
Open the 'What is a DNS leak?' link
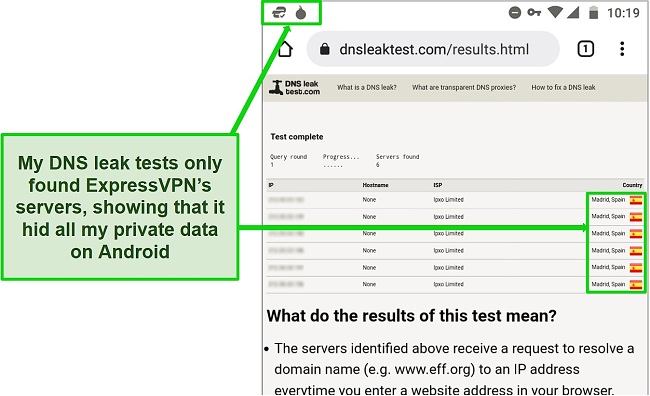coord(366,87)
